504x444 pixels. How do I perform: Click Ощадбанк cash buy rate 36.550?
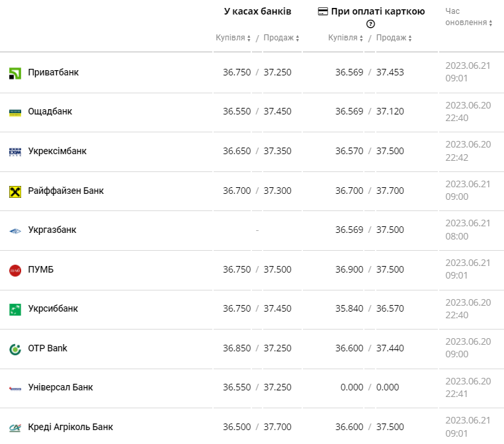[237, 112]
